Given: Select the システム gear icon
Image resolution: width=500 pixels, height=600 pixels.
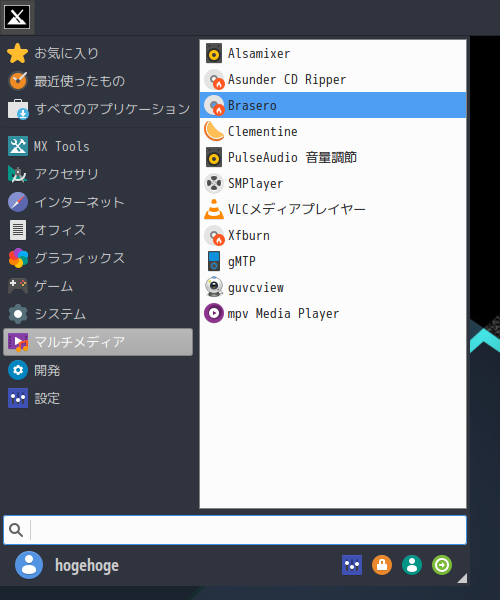Looking at the screenshot, I should click(18, 314).
